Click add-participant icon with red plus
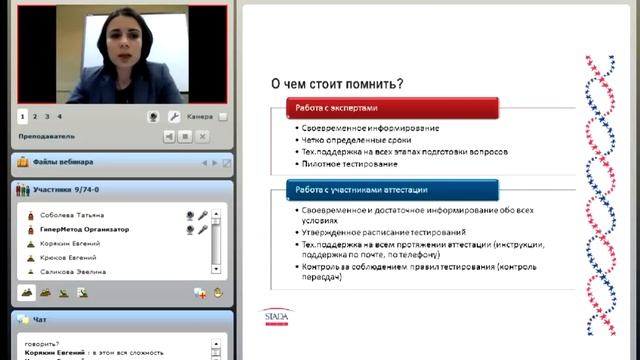Screen dimensions: 640x360 coord(200,293)
